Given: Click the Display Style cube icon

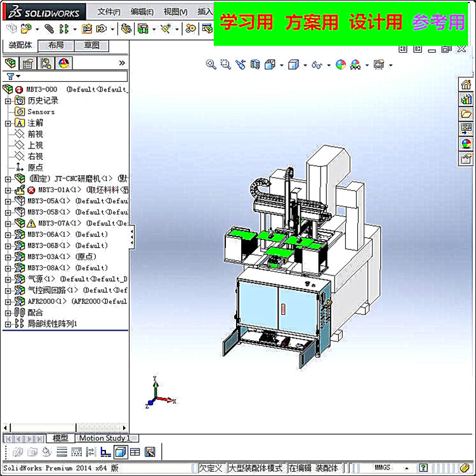Looking at the screenshot, I should pos(293,64).
